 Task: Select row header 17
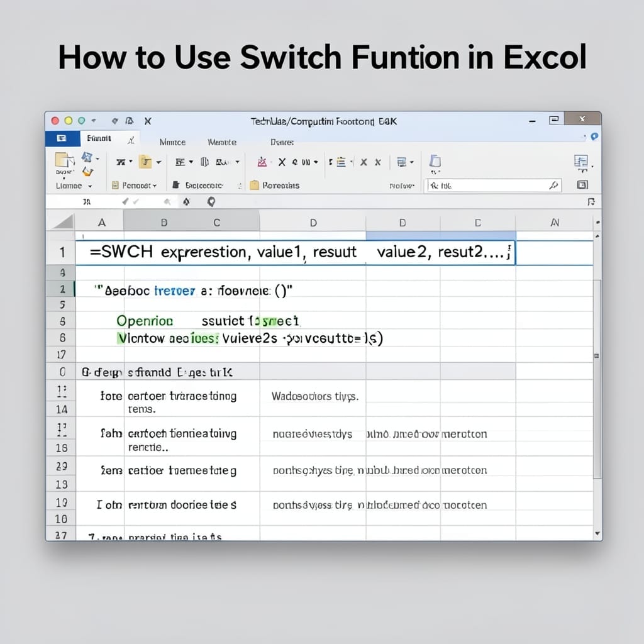coord(61,355)
